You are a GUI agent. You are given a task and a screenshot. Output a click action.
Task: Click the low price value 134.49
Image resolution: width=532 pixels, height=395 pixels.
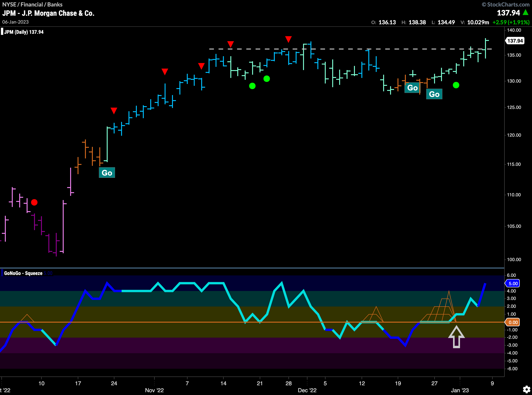446,22
